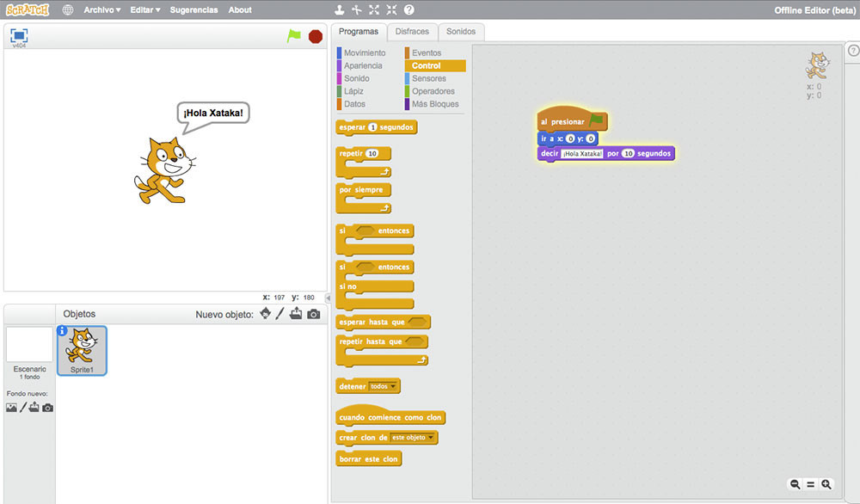Click the 'Offline Editor (beta)' text
Viewport: 860px width, 504px height.
(x=815, y=9)
